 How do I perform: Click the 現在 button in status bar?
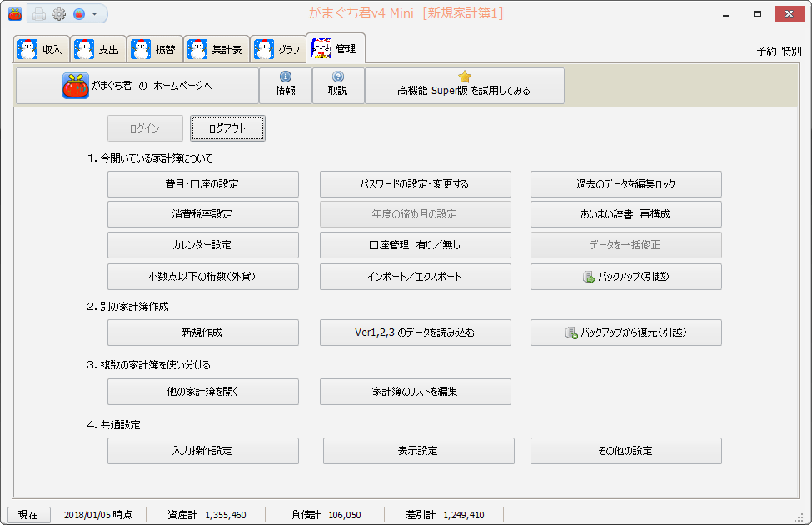pos(28,515)
